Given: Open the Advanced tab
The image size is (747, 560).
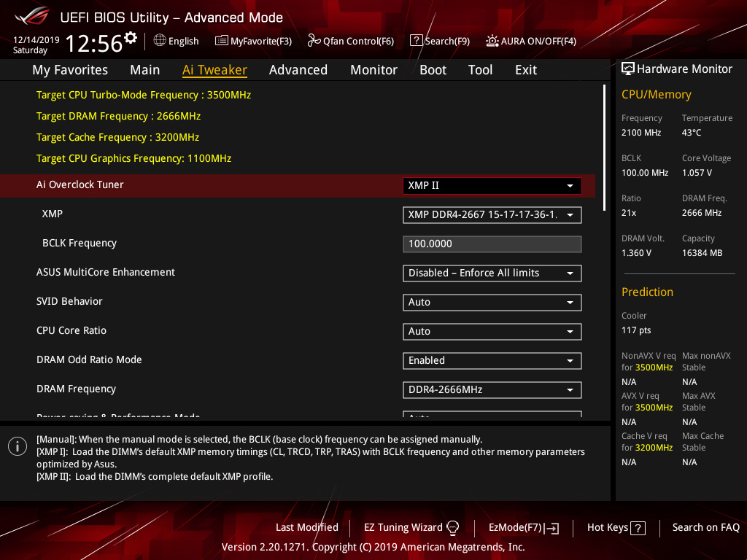Looking at the screenshot, I should point(298,70).
